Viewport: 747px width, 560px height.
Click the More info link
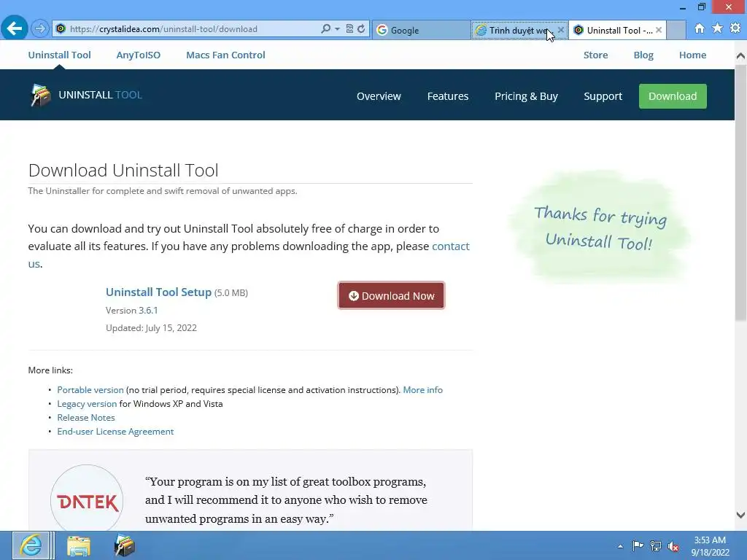point(422,390)
